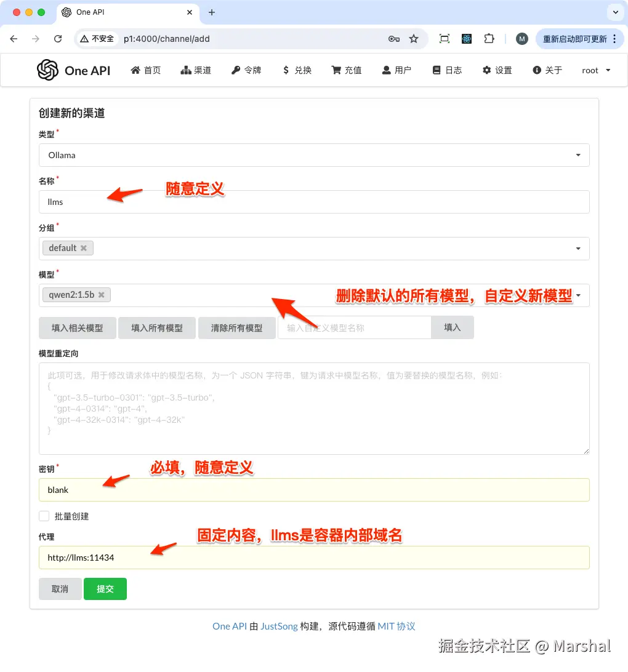The width and height of the screenshot is (628, 672).
Task: Focus the 密钥 field containing blank
Action: click(x=314, y=490)
